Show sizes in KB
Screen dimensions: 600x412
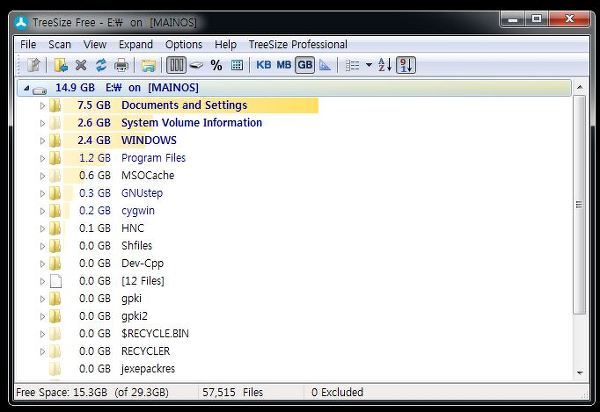[x=264, y=65]
